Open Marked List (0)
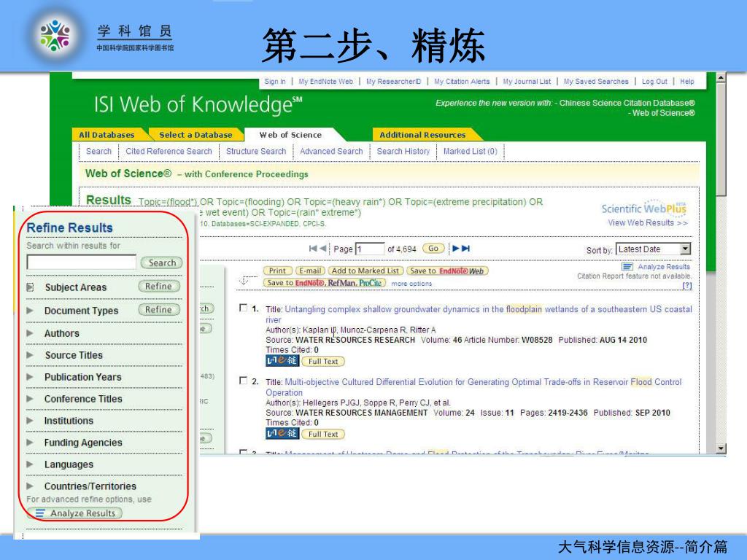Screen dimensions: 747x560 point(471,151)
